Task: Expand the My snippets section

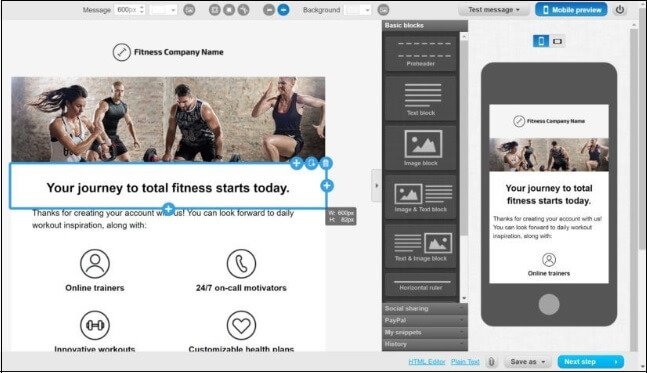Action: (425, 332)
